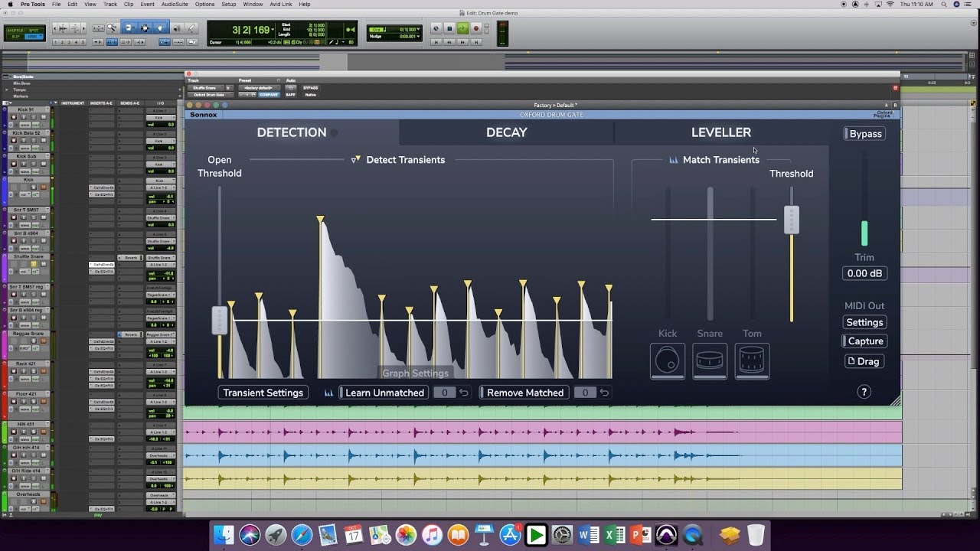This screenshot has width=980, height=551.
Task: Open the Grid value dropdown
Action: 419,30
